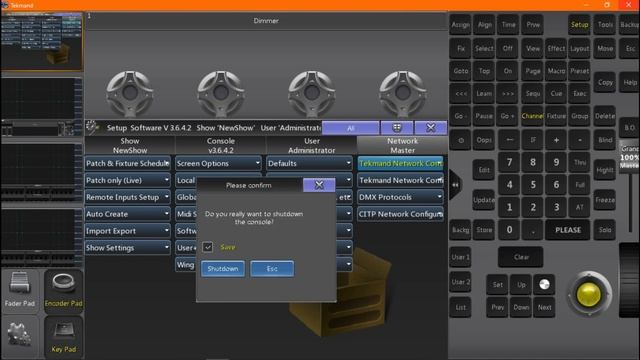Confirm with the Shutdown button
The width and height of the screenshot is (640, 360).
point(223,269)
